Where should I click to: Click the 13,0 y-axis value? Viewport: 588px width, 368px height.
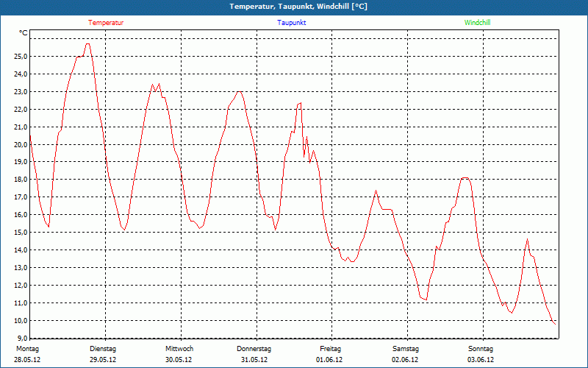(21, 268)
